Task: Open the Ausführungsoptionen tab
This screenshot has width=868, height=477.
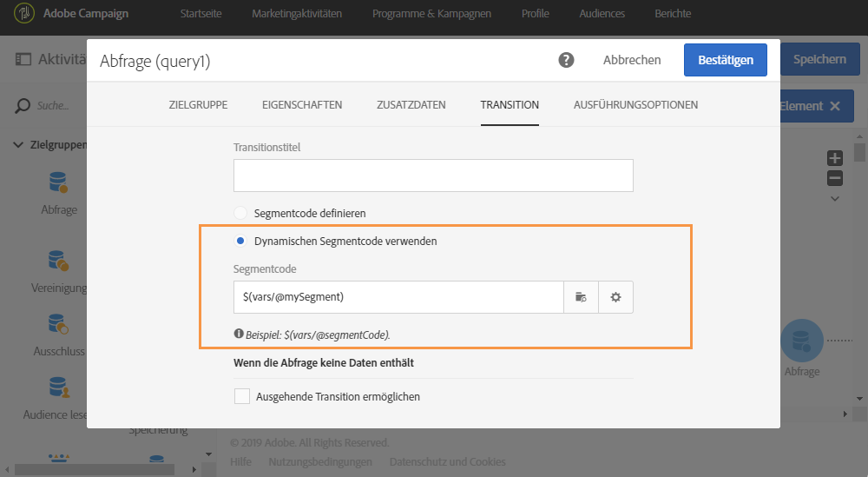Action: click(635, 105)
